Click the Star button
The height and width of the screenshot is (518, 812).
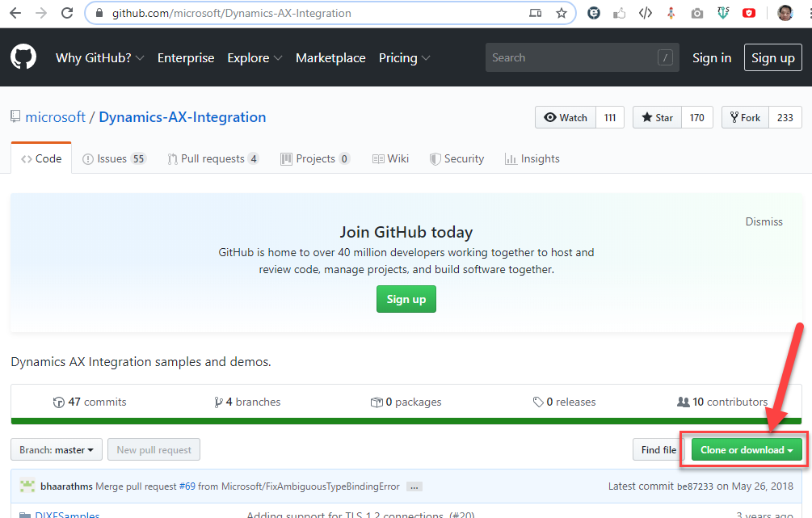coord(657,117)
